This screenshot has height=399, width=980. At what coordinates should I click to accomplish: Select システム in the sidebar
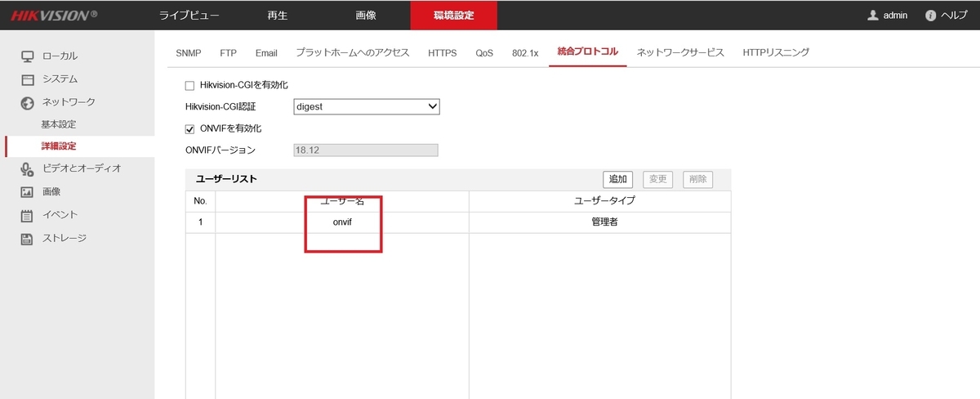point(60,79)
